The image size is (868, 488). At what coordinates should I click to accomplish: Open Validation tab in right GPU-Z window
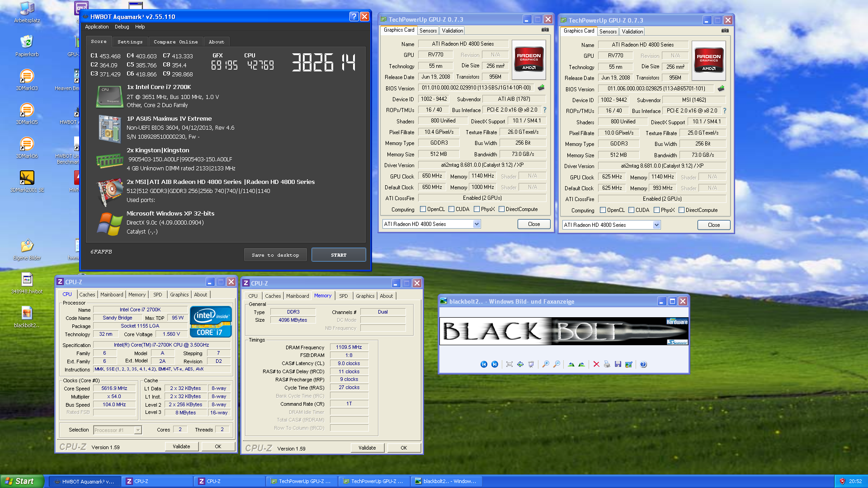click(632, 32)
